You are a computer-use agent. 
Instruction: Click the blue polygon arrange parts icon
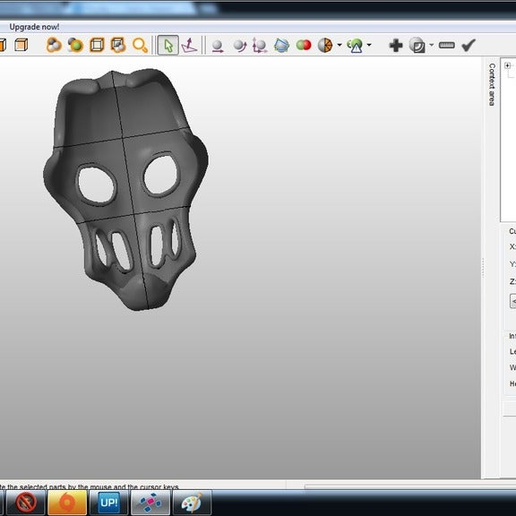point(282,45)
